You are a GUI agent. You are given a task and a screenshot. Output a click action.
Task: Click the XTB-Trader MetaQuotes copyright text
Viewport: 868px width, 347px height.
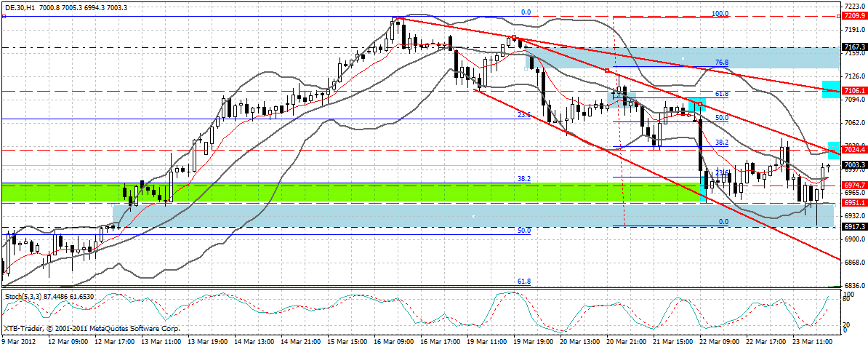click(92, 328)
